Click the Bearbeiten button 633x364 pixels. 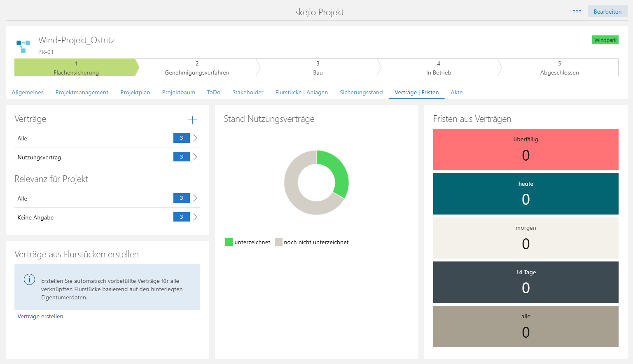tap(607, 12)
